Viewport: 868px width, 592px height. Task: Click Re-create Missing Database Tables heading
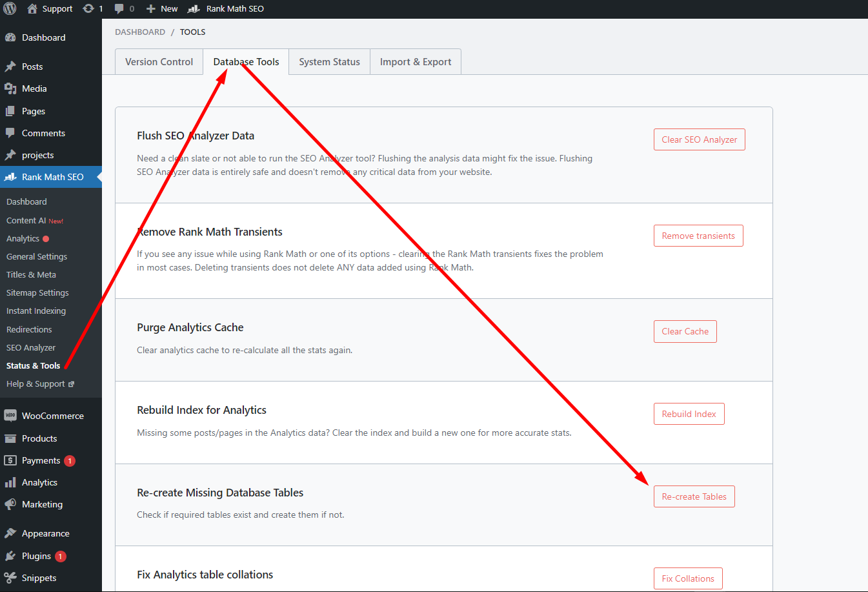(x=220, y=493)
